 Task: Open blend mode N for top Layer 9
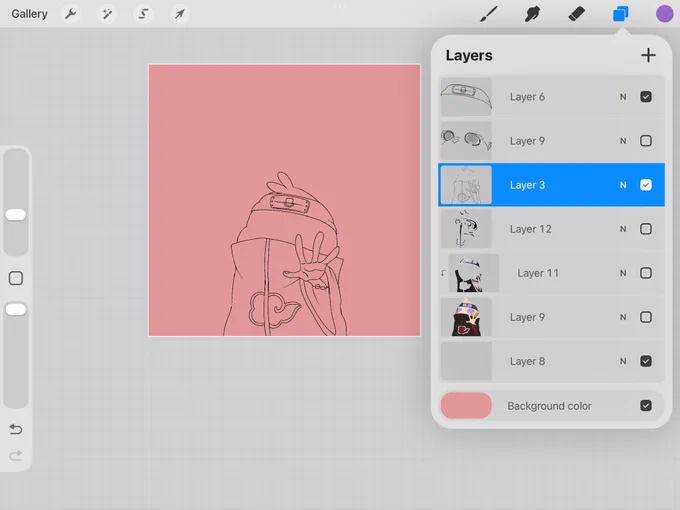coord(623,141)
